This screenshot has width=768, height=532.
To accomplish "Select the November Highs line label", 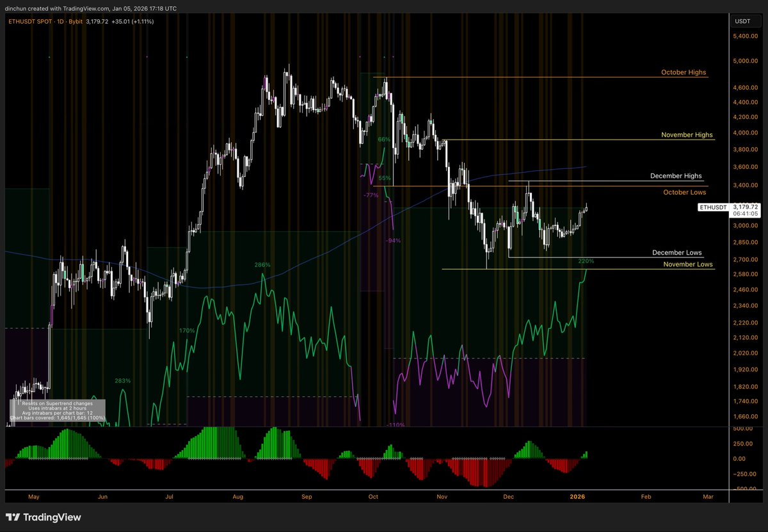I will coord(687,134).
